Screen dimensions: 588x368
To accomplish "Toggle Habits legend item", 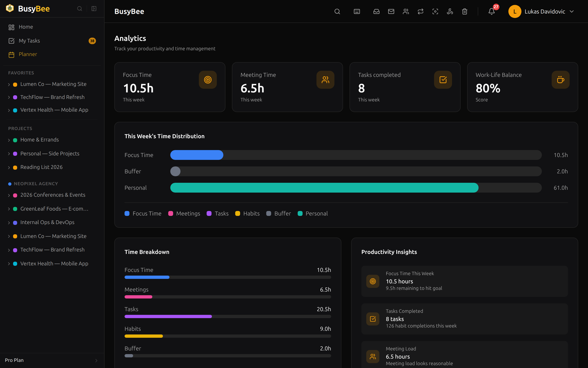I will (247, 213).
